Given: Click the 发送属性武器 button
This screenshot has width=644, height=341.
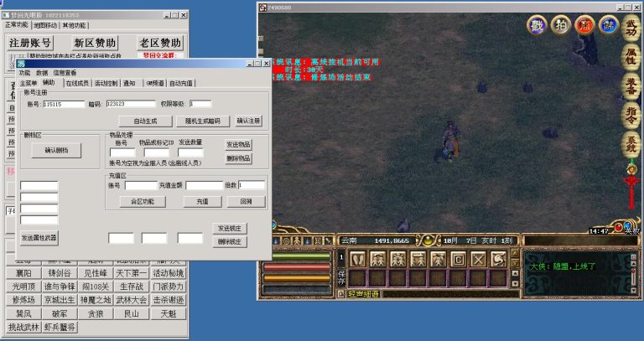Looking at the screenshot, I should coord(39,238).
